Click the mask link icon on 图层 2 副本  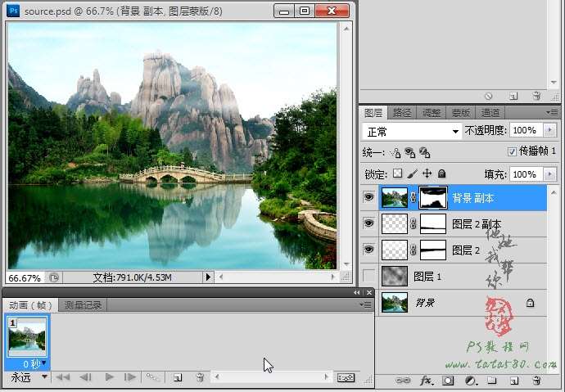point(413,224)
